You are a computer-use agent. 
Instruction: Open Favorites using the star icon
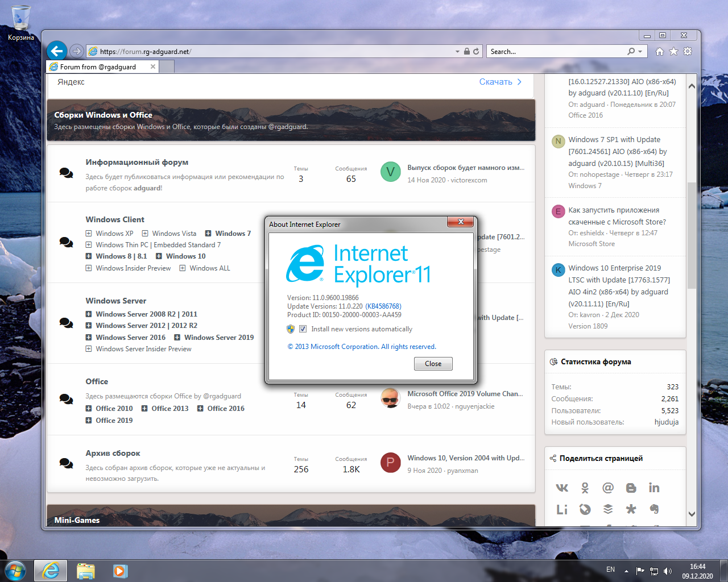point(673,51)
